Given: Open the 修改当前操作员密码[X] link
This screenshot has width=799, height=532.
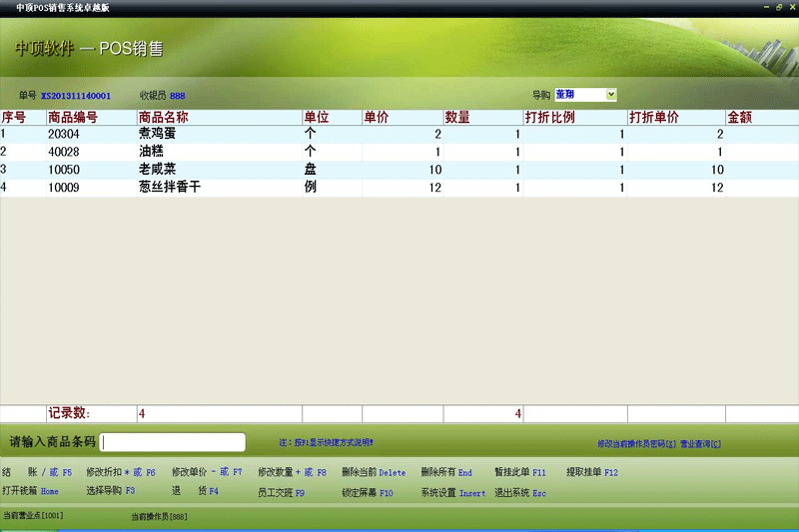Looking at the screenshot, I should pyautogui.click(x=636, y=444).
